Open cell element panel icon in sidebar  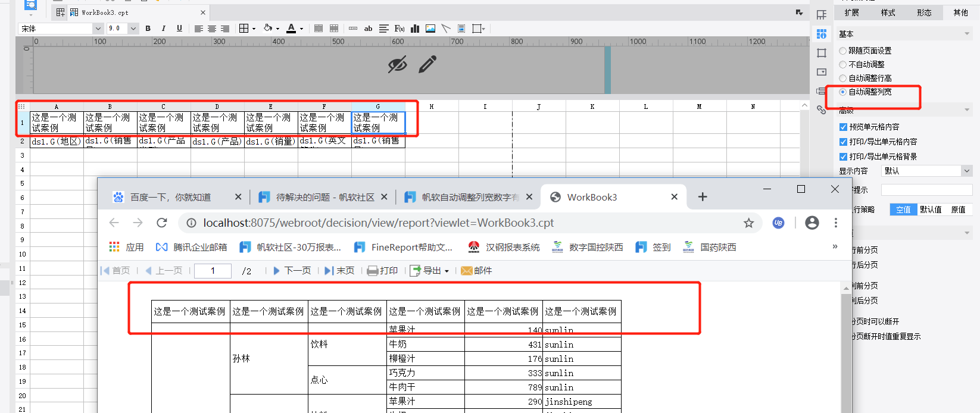(822, 15)
